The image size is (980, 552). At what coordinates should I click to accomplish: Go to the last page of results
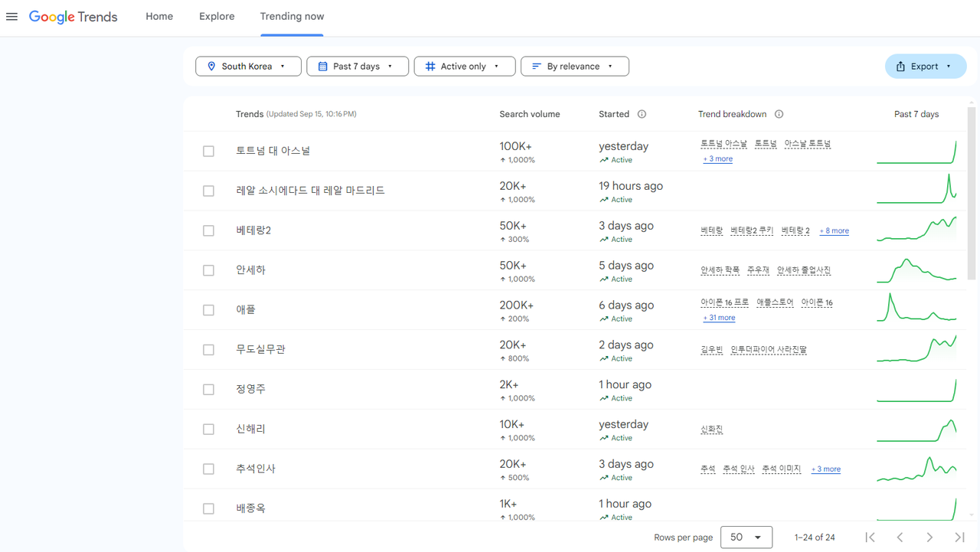[959, 537]
